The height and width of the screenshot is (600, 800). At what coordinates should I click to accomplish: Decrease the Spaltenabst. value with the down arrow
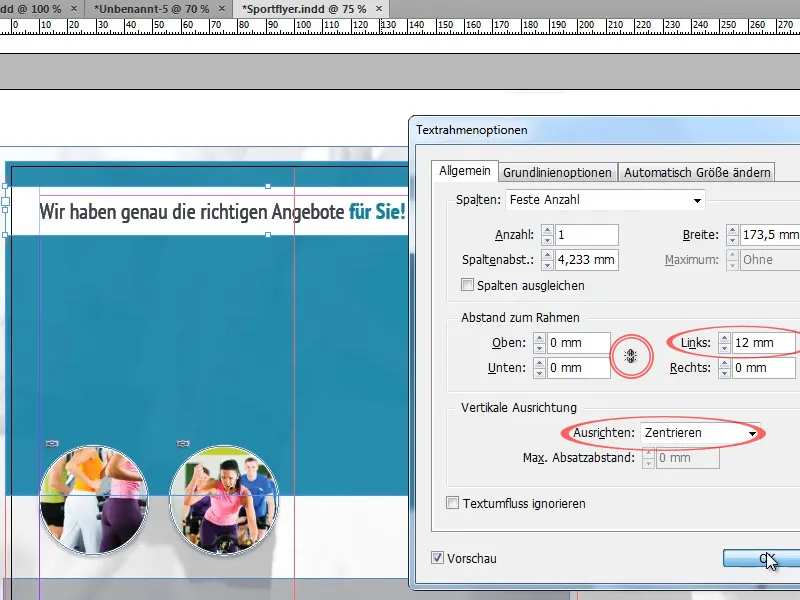point(547,266)
